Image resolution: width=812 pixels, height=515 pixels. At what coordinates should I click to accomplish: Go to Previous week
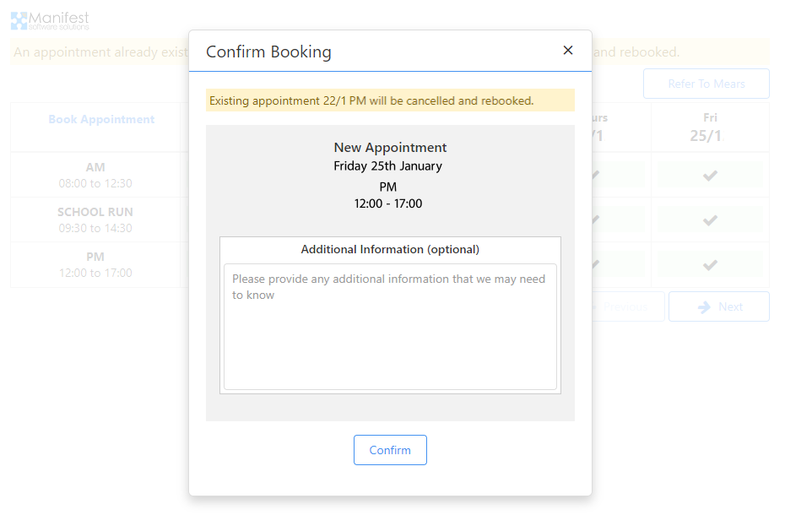pos(625,307)
